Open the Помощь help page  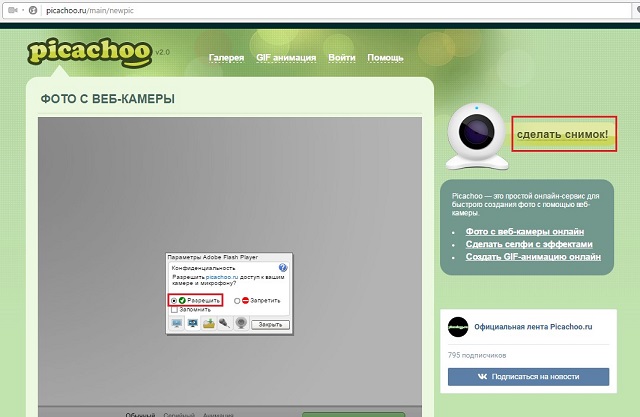pos(385,58)
